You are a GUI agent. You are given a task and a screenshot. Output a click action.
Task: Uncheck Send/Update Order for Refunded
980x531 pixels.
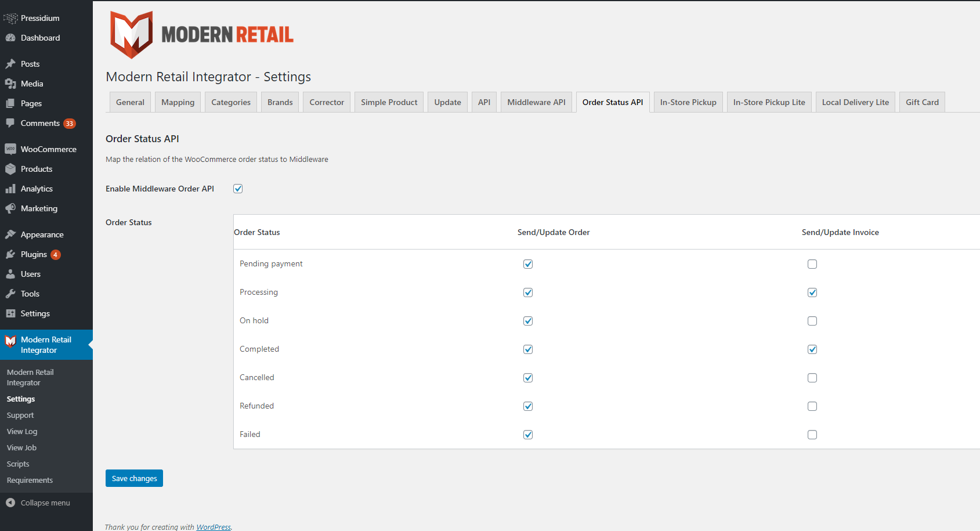[x=528, y=406]
